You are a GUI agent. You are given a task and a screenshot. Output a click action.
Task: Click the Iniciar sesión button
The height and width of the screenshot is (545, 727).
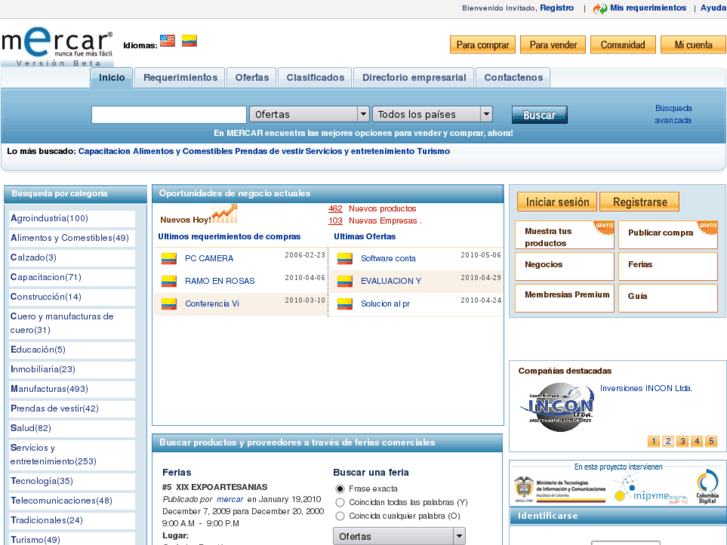[x=557, y=202]
